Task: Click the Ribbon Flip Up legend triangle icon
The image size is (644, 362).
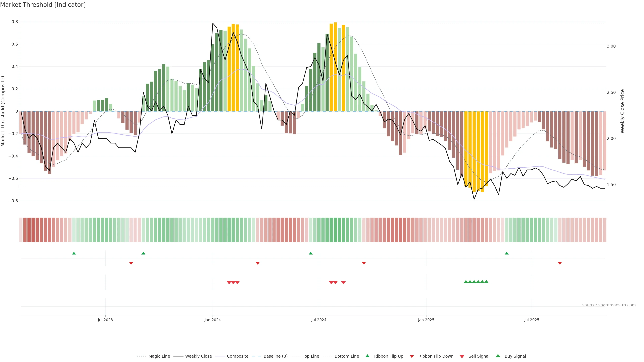Action: (x=367, y=356)
